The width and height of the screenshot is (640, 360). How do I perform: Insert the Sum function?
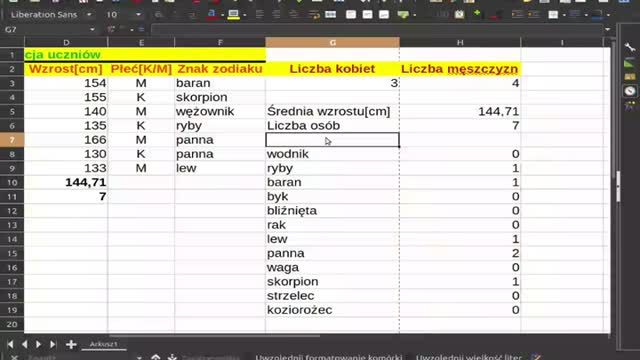coord(122,29)
